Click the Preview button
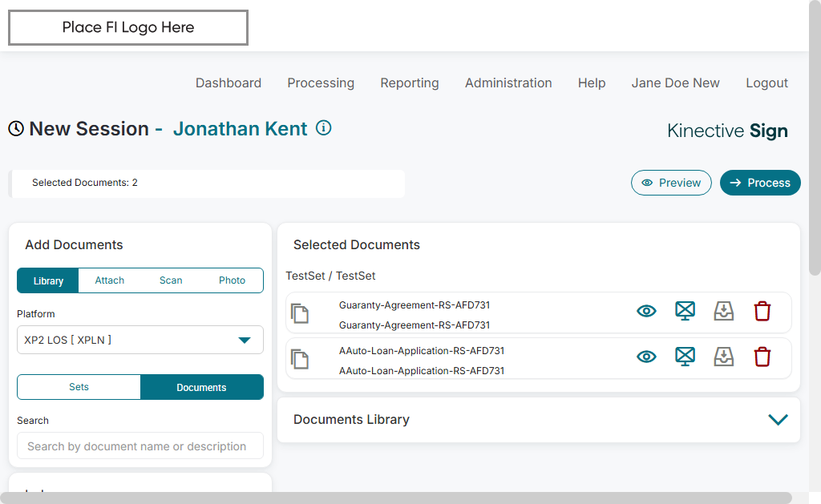 pyautogui.click(x=671, y=183)
